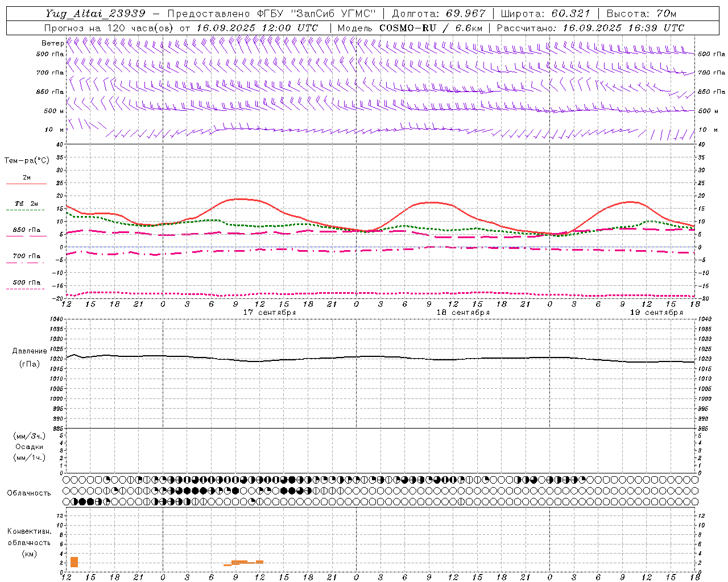Viewport: 728px width, 582px height.
Task: Click the left wind level label "500 м"
Action: pyautogui.click(x=54, y=111)
